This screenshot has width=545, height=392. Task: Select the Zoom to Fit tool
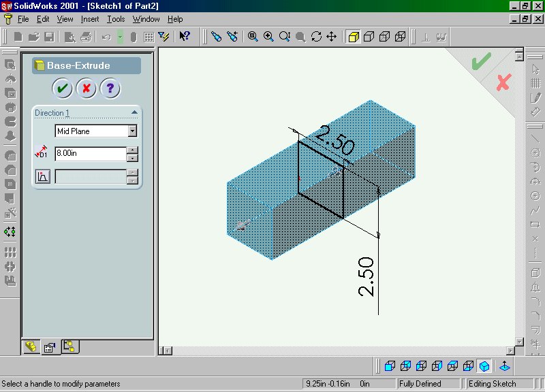pyautogui.click(x=253, y=37)
